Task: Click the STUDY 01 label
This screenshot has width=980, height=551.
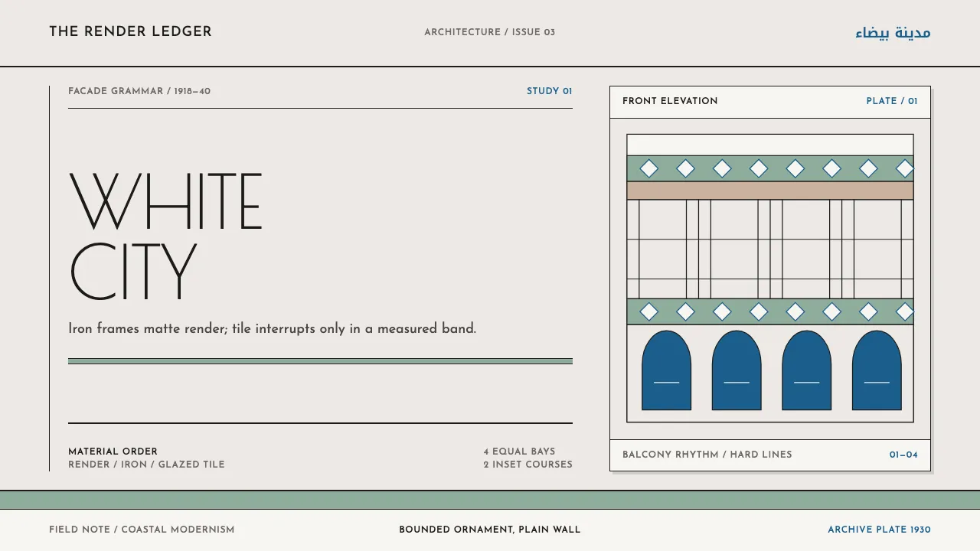Action: click(549, 91)
